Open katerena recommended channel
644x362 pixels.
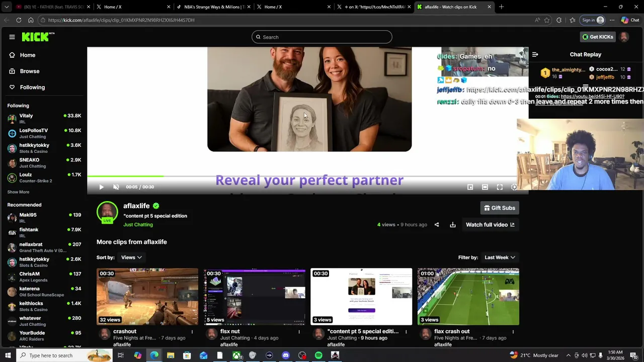[x=44, y=292]
